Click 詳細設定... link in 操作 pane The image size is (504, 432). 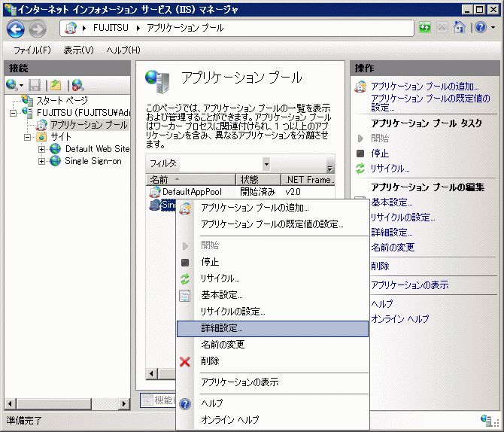coord(392,233)
